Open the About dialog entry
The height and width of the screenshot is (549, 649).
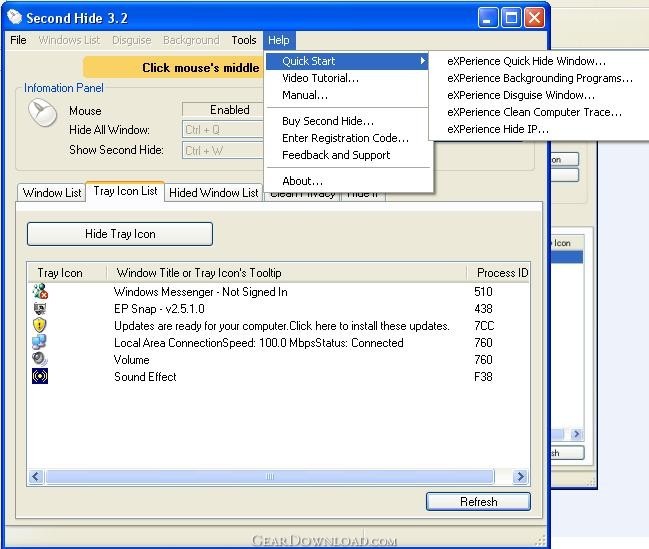(302, 181)
